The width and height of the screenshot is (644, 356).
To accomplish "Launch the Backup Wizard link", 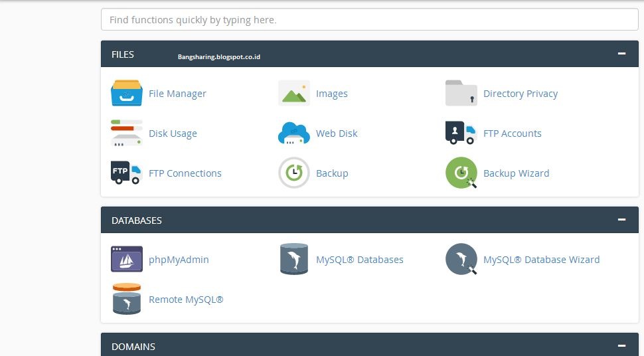I will point(517,173).
